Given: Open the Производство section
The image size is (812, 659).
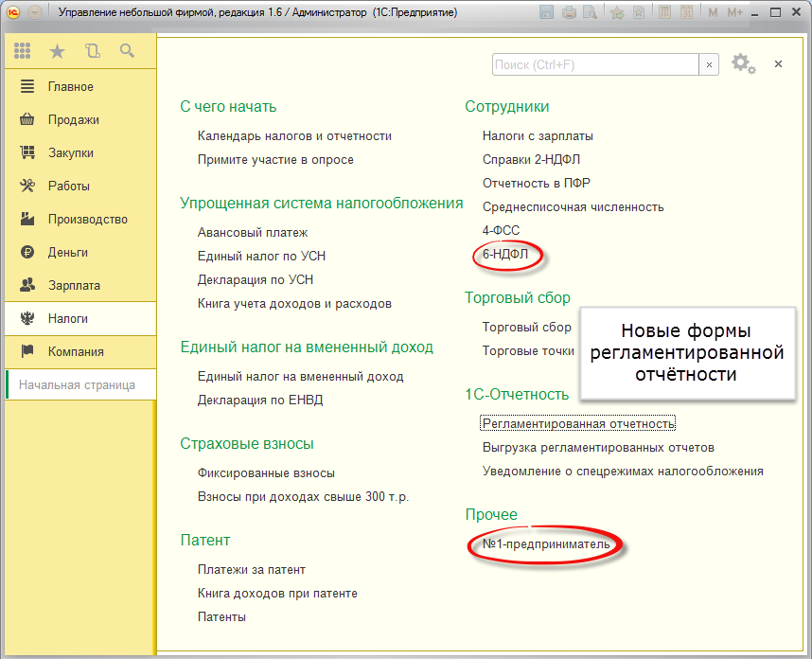Looking at the screenshot, I should tap(80, 219).
